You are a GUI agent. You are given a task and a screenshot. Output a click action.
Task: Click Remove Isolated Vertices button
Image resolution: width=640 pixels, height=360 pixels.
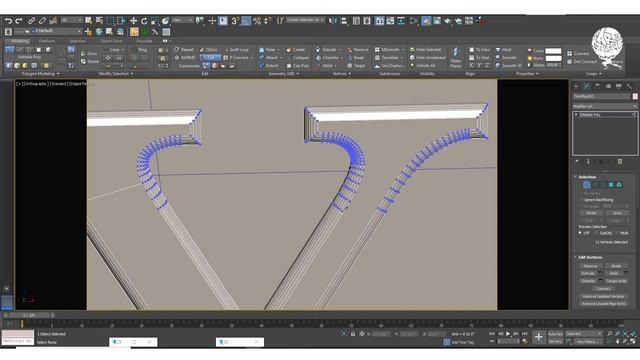point(603,296)
